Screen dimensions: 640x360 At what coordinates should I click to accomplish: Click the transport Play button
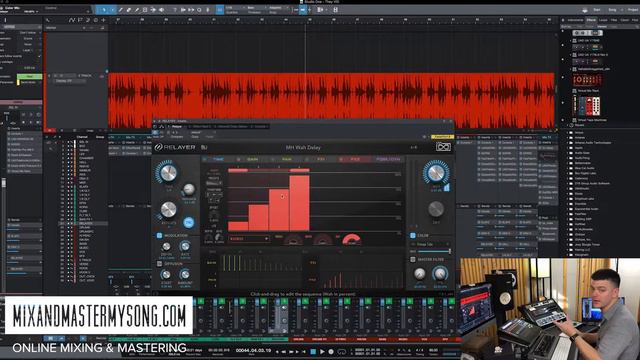pos(322,351)
